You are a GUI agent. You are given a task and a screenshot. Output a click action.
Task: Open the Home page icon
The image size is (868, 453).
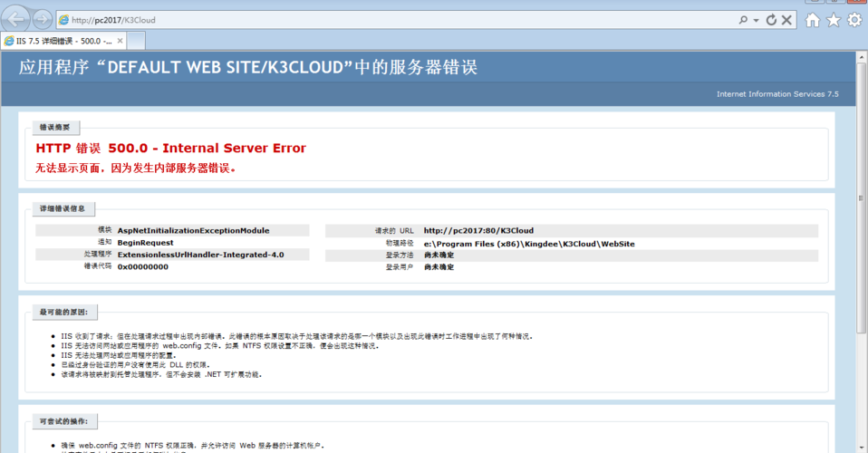coord(812,20)
